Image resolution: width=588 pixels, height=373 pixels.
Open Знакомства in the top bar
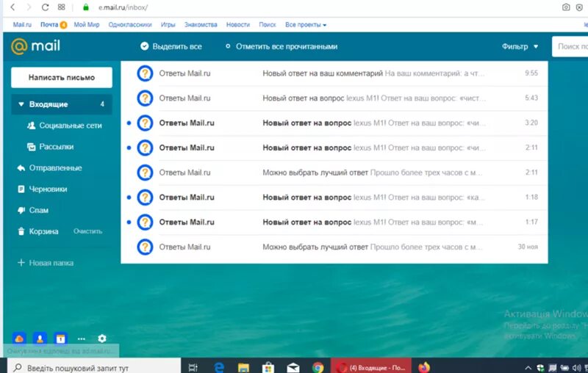coord(201,25)
